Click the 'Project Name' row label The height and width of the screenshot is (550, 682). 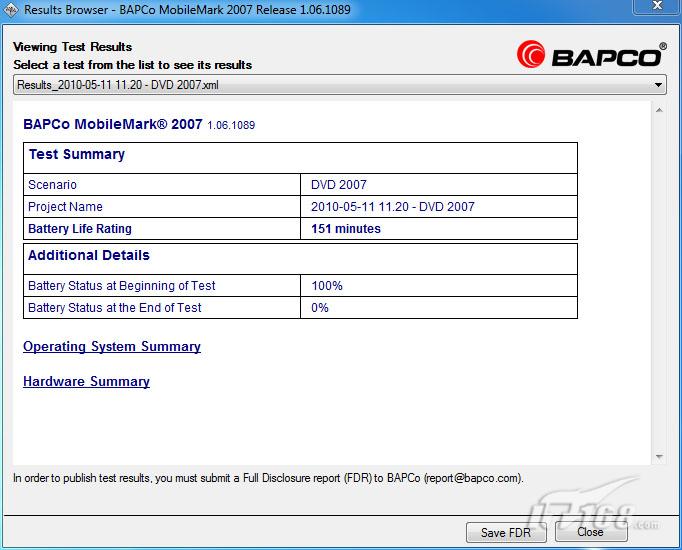(65, 207)
